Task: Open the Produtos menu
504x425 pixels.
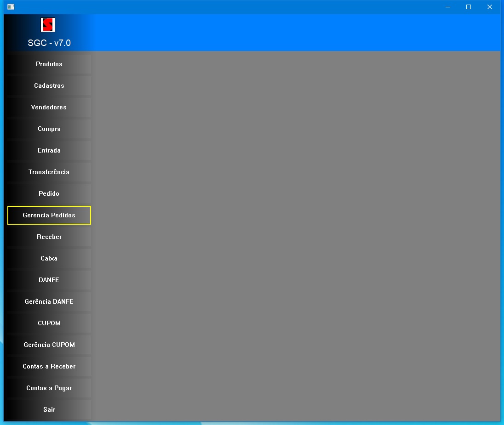Action: tap(49, 64)
